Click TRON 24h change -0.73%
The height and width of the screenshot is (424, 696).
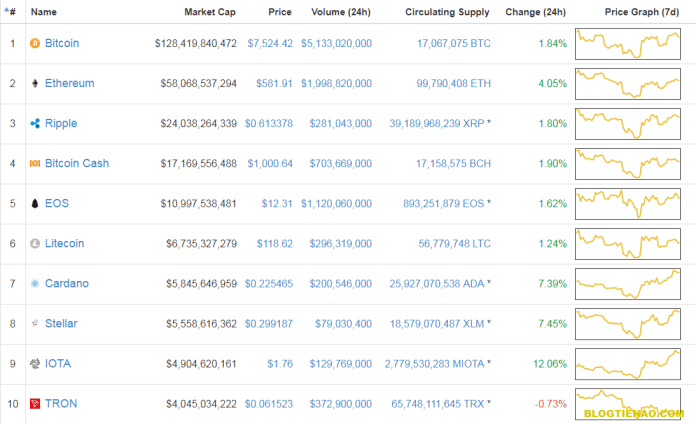coord(551,404)
